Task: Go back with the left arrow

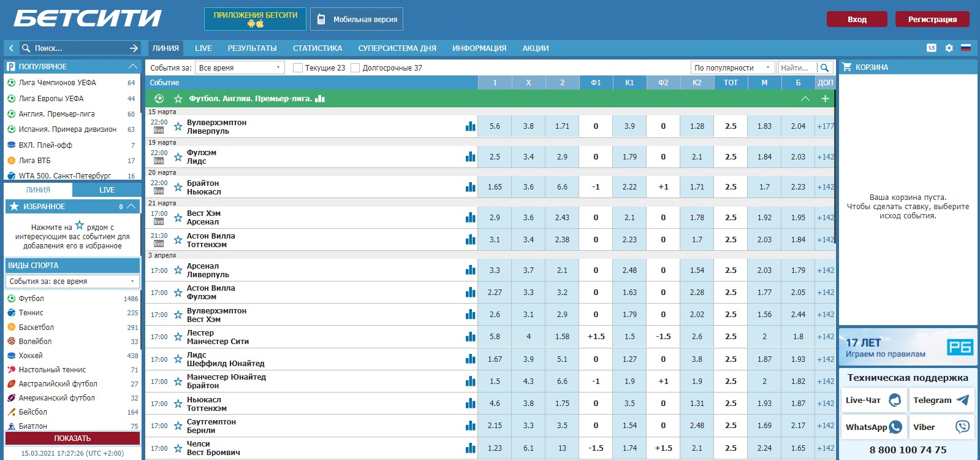Action: point(11,48)
